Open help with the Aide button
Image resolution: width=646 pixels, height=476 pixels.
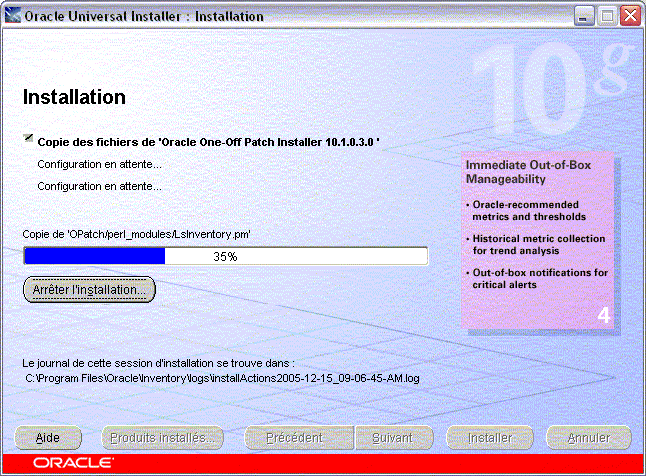[x=48, y=438]
